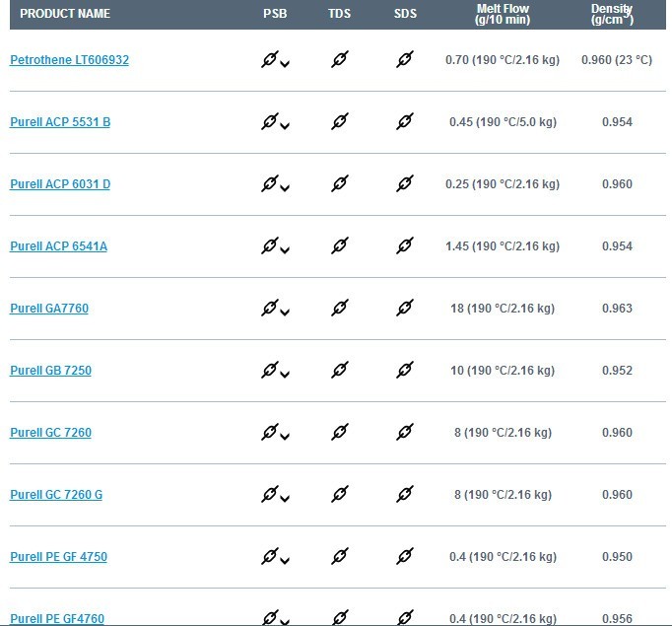The image size is (672, 626).
Task: Expand PSB dropdown arrow for Petrothene LT606932
Action: point(285,64)
